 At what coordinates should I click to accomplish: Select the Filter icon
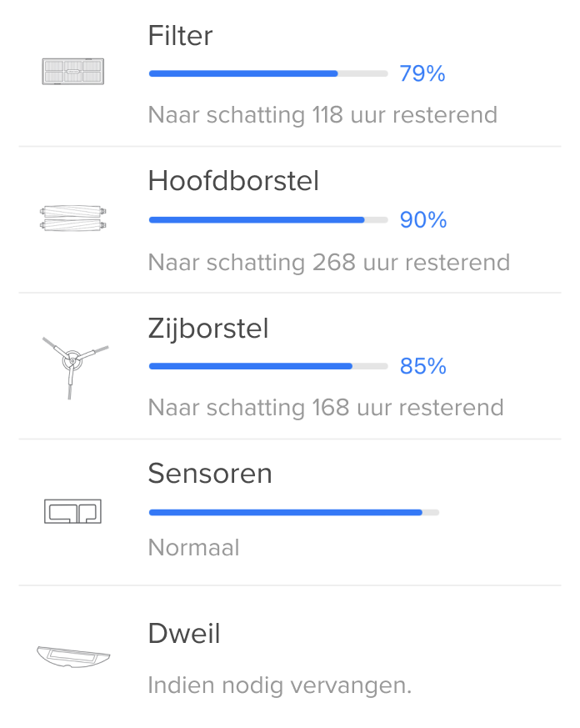(x=73, y=72)
